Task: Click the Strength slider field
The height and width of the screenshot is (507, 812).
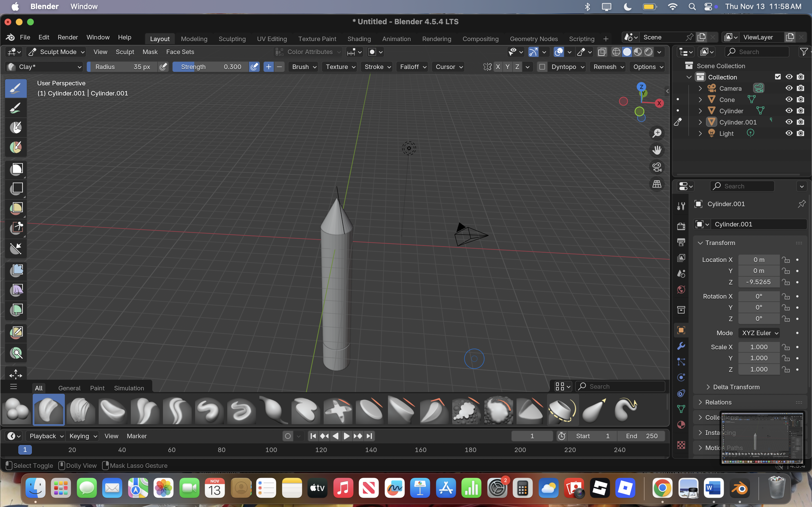Action: coord(211,67)
